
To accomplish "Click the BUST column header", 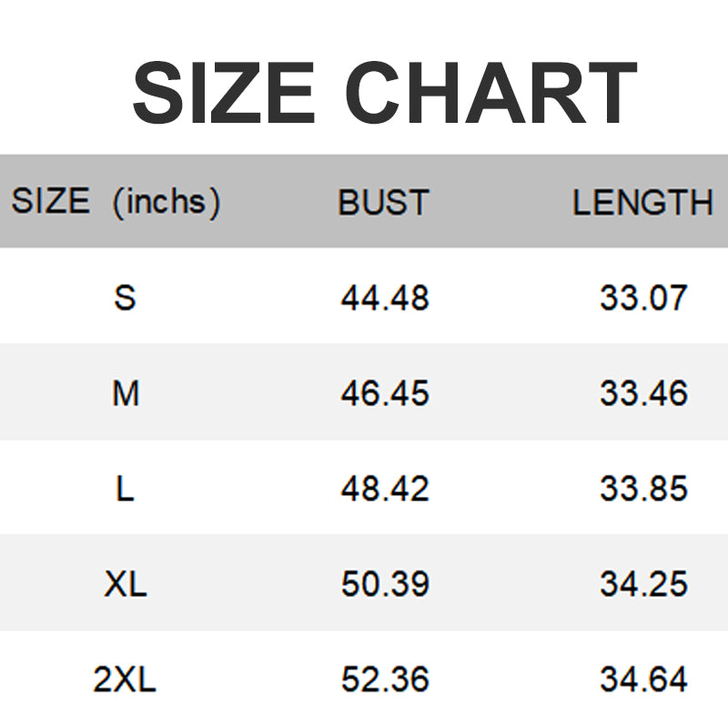I will [x=383, y=202].
